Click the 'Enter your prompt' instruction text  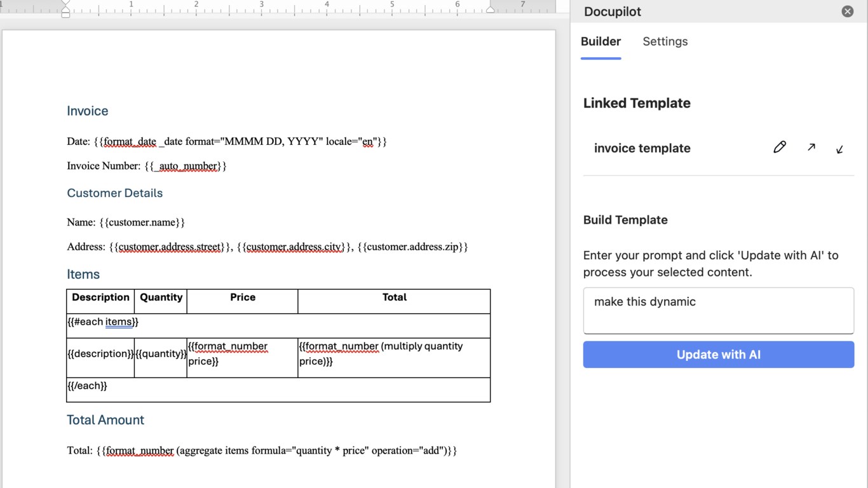(x=711, y=264)
